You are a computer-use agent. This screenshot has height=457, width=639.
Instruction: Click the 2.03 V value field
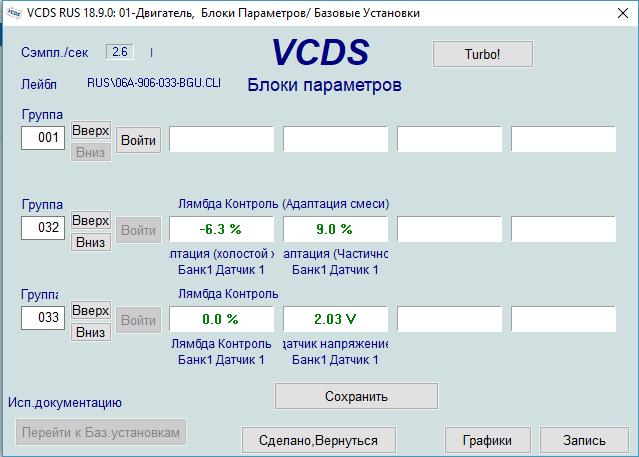pos(335,319)
